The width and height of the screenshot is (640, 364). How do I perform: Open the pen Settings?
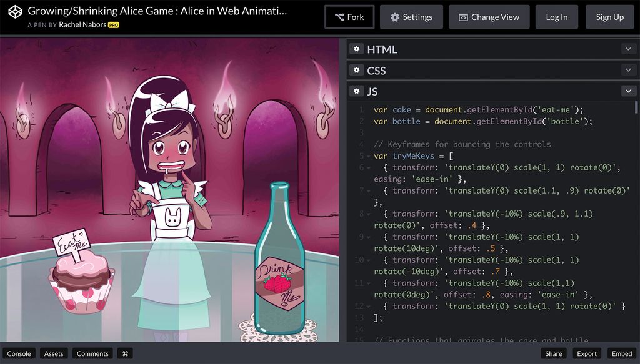click(x=411, y=17)
